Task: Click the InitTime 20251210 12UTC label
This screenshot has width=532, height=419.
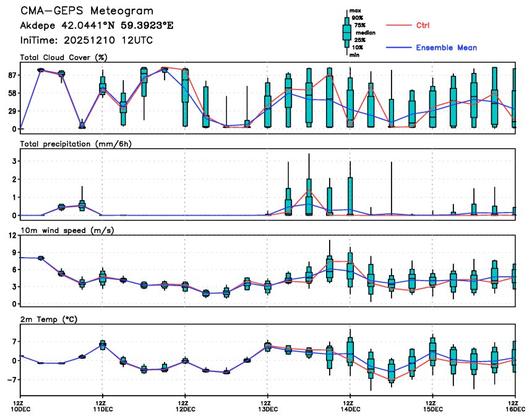Action: [x=87, y=40]
